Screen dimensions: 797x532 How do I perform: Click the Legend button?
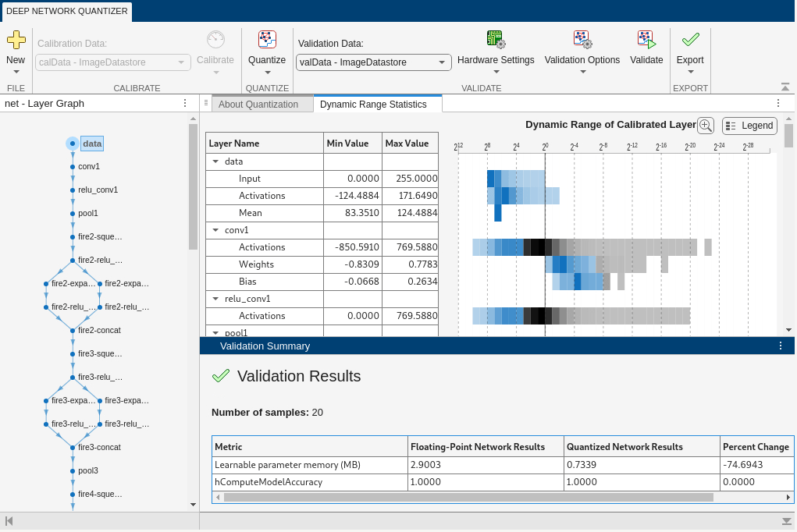click(x=749, y=126)
